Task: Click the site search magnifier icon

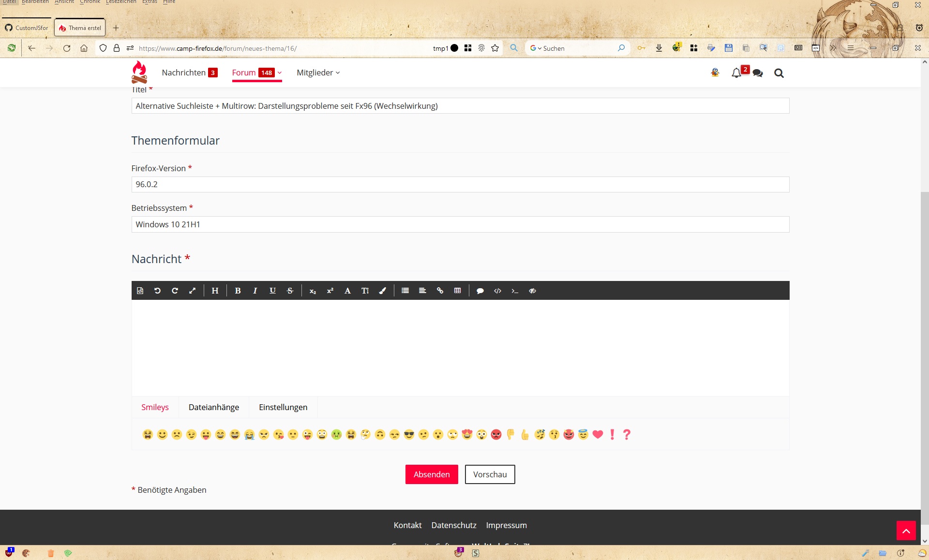Action: [779, 73]
